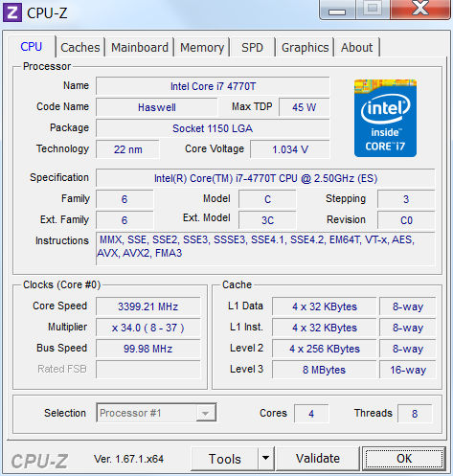Click the Specification text field

pyautogui.click(x=265, y=178)
